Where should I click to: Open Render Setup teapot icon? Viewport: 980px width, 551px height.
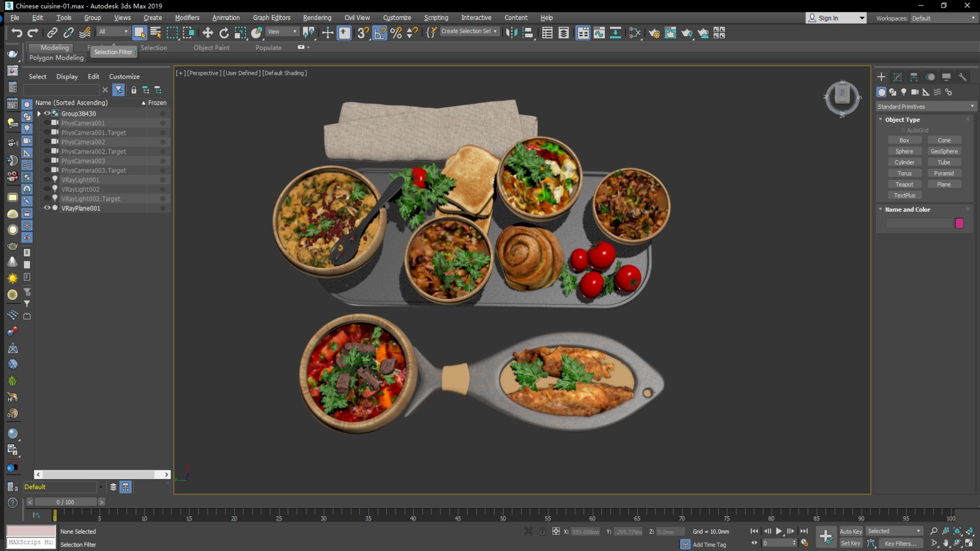coord(654,33)
